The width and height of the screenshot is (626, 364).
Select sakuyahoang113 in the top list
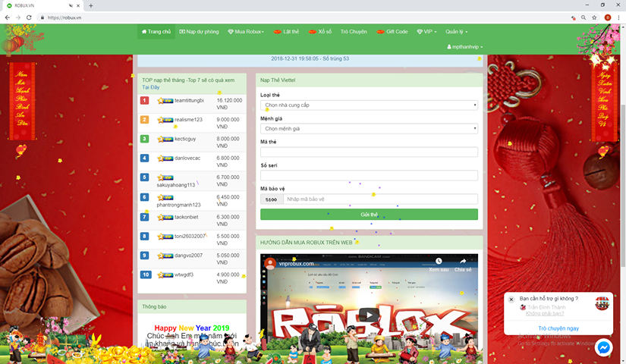176,185
